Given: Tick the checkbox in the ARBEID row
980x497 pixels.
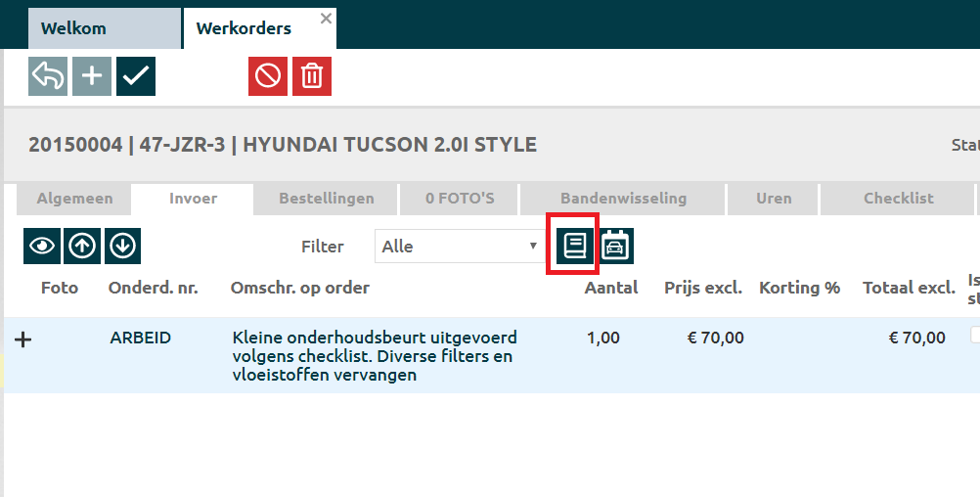Looking at the screenshot, I should [x=975, y=335].
